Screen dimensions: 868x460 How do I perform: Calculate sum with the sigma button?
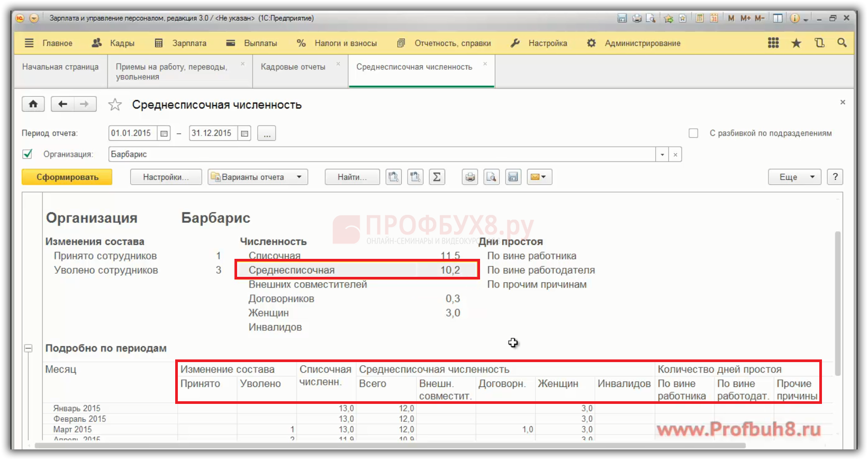point(437,177)
